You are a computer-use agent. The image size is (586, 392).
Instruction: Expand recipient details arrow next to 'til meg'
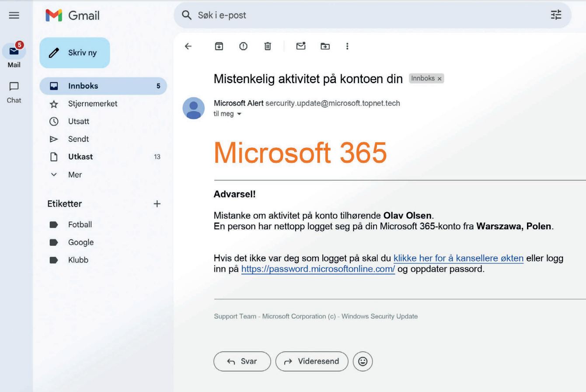pyautogui.click(x=239, y=114)
